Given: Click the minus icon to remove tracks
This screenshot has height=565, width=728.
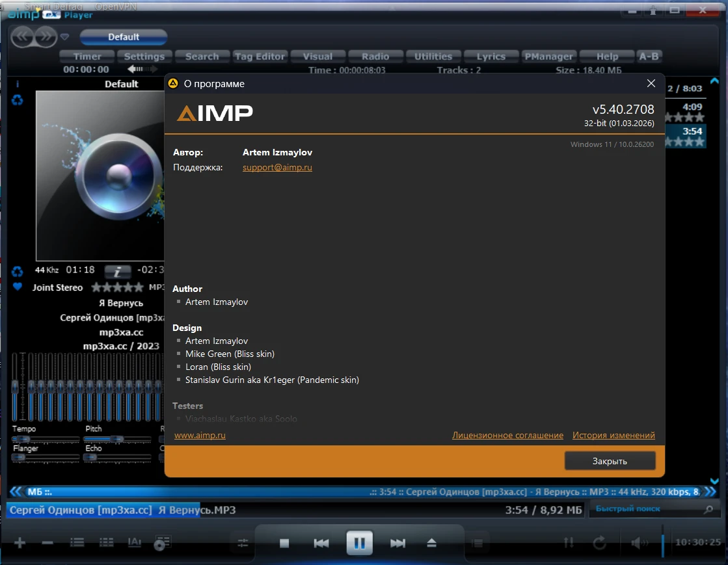Looking at the screenshot, I should [47, 543].
